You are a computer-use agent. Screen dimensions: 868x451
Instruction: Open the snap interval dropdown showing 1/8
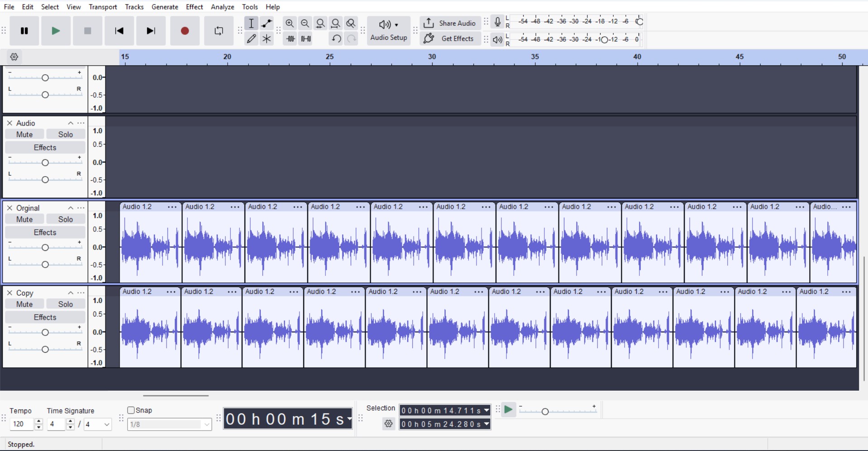(169, 424)
